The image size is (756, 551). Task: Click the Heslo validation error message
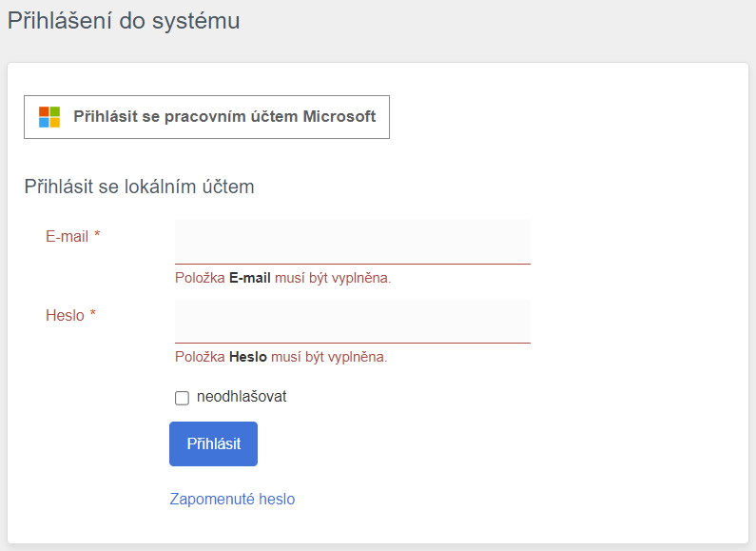(281, 358)
